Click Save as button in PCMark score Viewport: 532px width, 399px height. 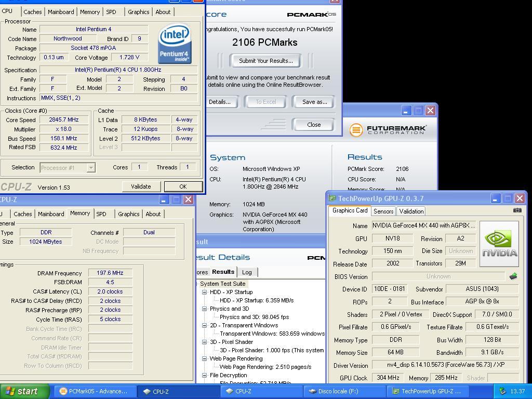pos(314,102)
